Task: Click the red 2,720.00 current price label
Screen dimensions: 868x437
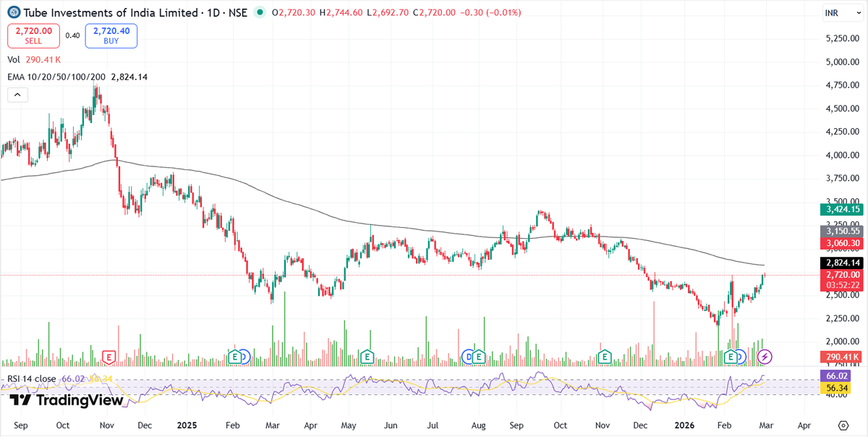Action: point(842,275)
